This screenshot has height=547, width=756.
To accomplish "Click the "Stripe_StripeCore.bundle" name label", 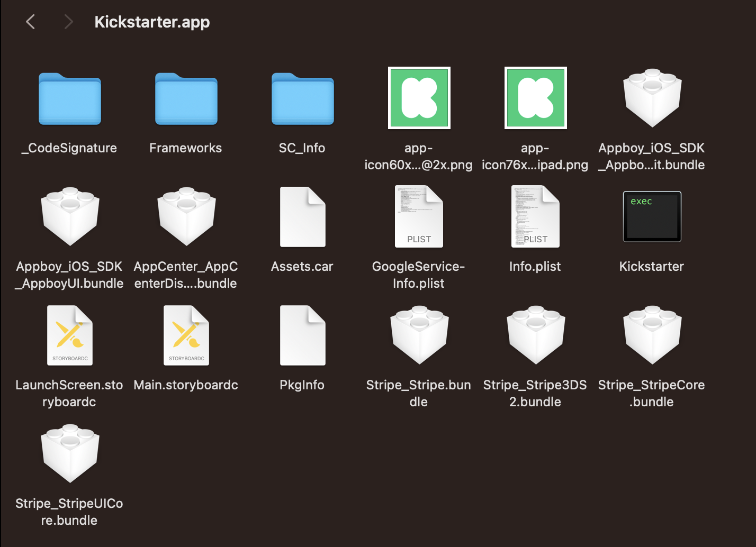I will pos(652,394).
